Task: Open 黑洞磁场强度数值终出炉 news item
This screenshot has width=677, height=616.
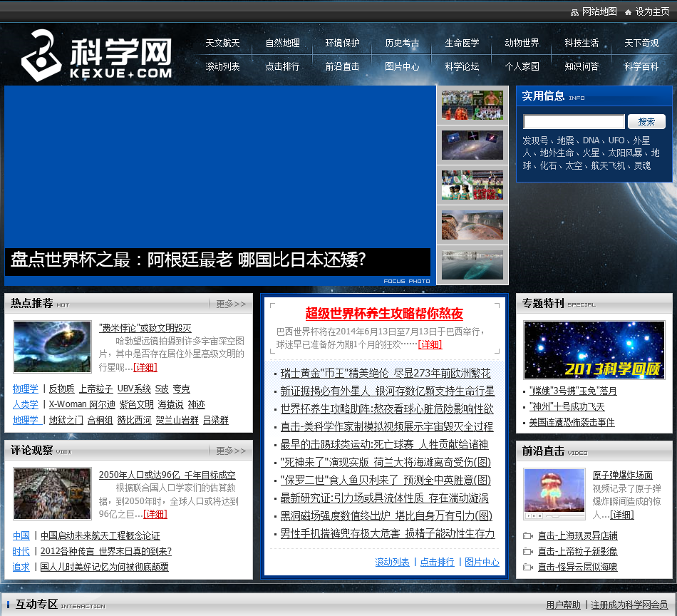Action: pyautogui.click(x=386, y=515)
